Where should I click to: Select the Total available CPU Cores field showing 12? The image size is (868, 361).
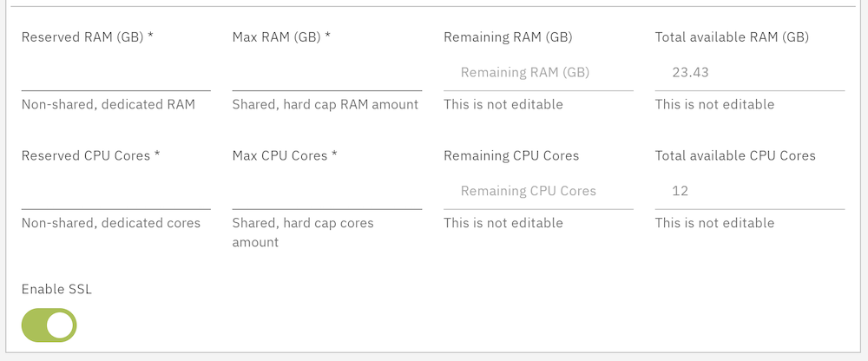point(749,191)
